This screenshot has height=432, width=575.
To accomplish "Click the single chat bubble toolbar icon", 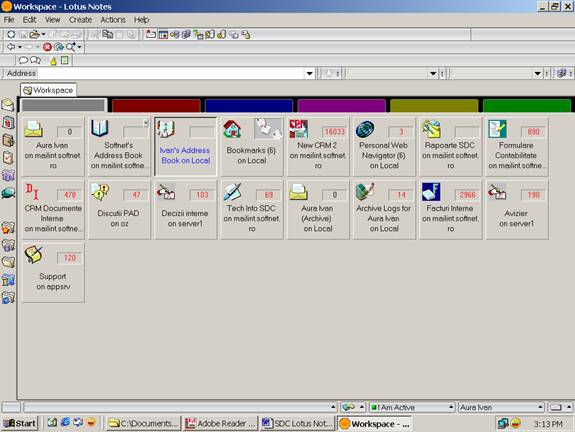I will [x=23, y=60].
